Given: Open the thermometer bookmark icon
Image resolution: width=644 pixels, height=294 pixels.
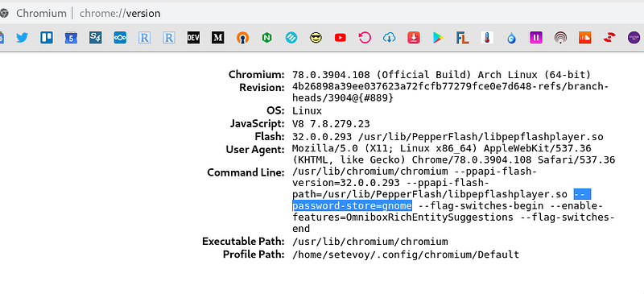Looking at the screenshot, I should pyautogui.click(x=487, y=38).
